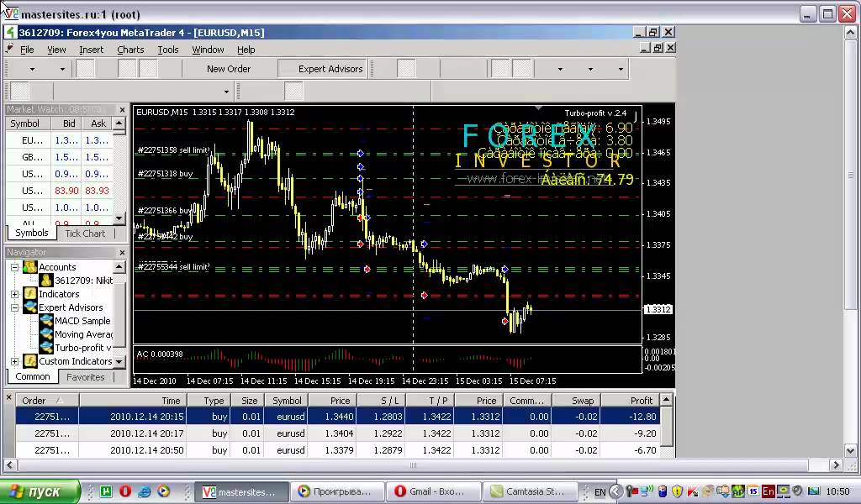The width and height of the screenshot is (861, 504).
Task: Click the MetaTrader 4 title bar icon
Action: pyautogui.click(x=10, y=33)
